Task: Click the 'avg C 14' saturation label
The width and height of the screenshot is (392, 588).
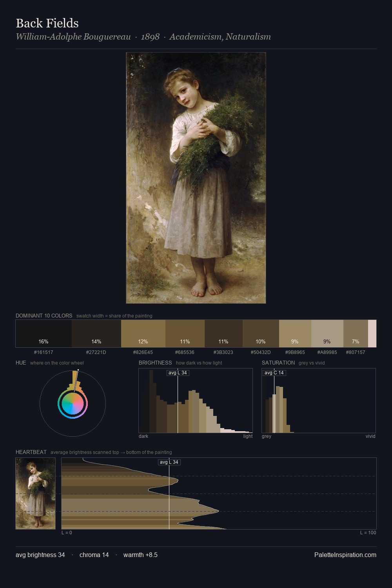Action: point(274,373)
